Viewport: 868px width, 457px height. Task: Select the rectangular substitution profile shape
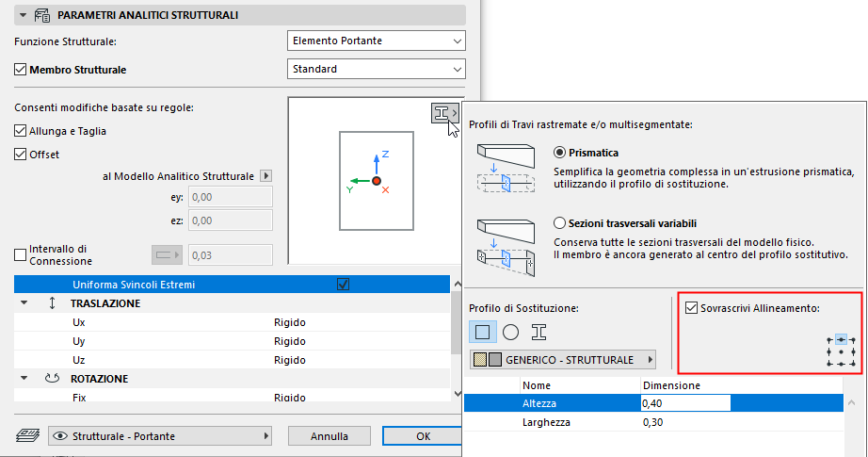pyautogui.click(x=483, y=332)
